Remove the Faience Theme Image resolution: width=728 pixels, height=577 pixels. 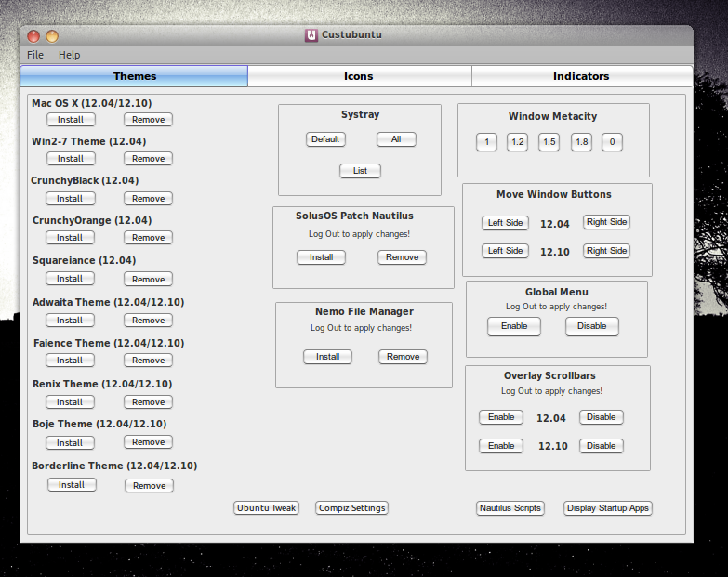(x=148, y=360)
